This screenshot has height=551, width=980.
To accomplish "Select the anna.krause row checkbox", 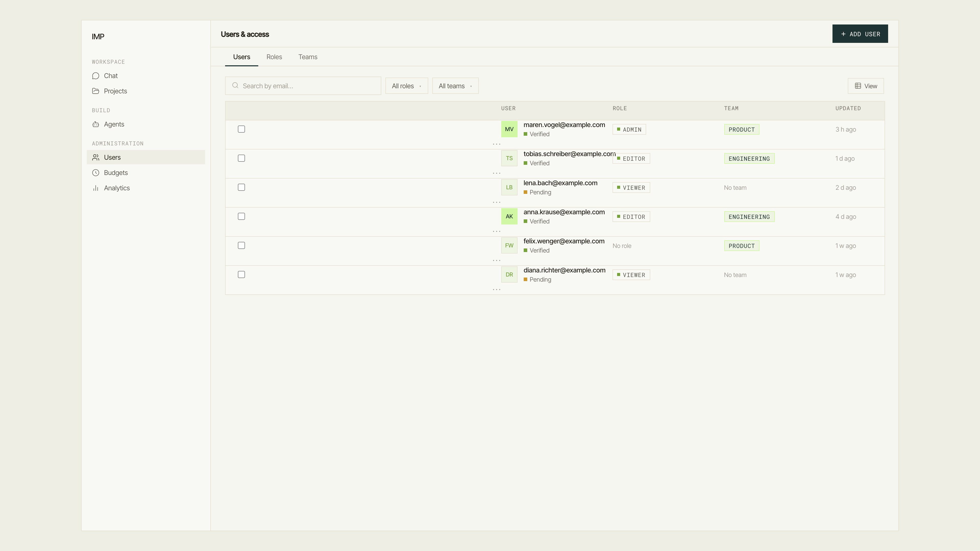I will point(241,216).
